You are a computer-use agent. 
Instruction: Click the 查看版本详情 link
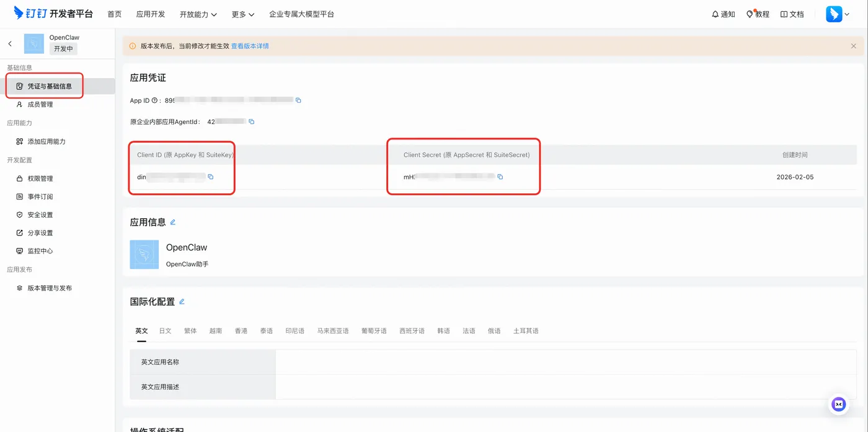[x=250, y=46]
